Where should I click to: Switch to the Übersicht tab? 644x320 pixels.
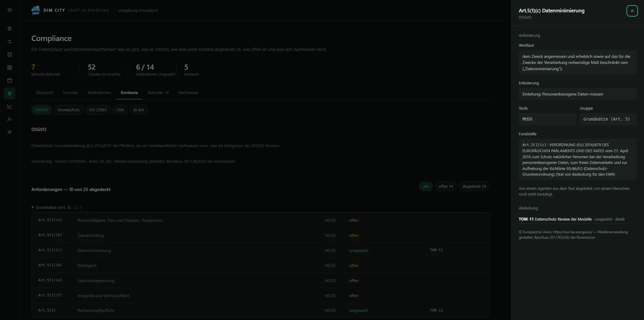44,93
